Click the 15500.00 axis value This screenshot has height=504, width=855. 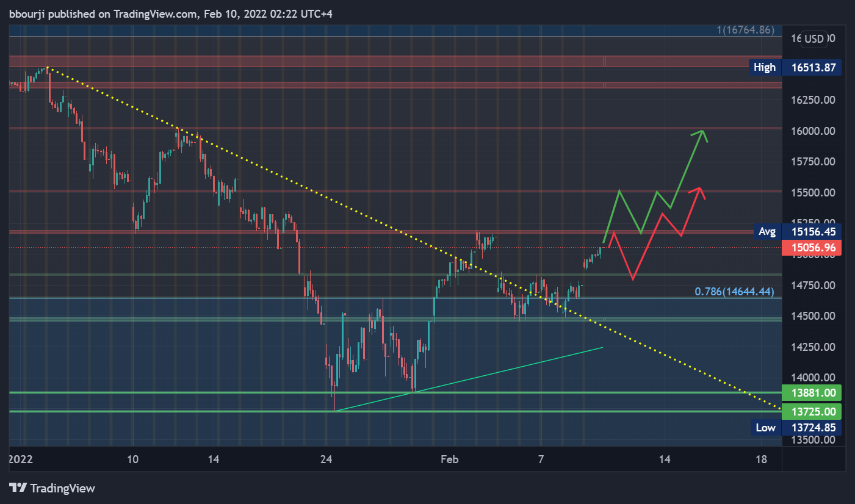pos(812,192)
